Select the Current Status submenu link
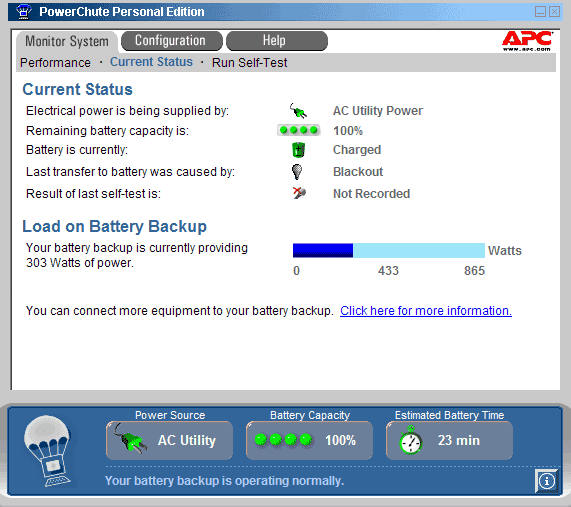 coord(151,62)
